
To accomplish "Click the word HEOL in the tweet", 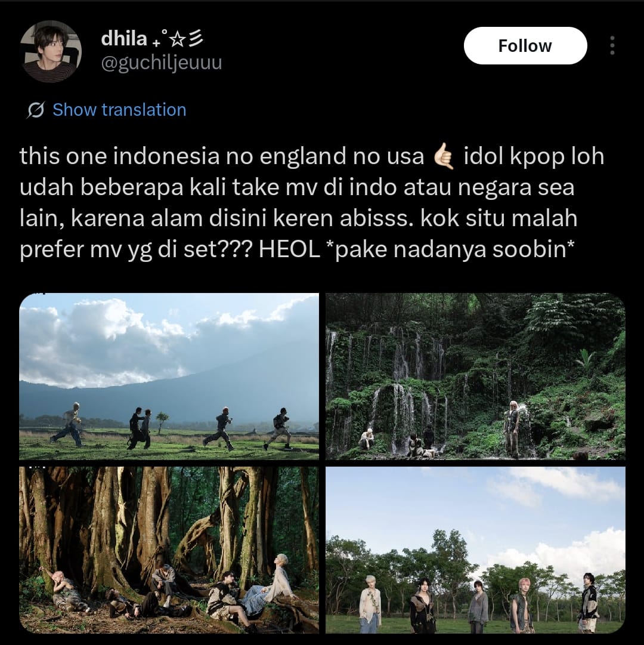I will (289, 249).
